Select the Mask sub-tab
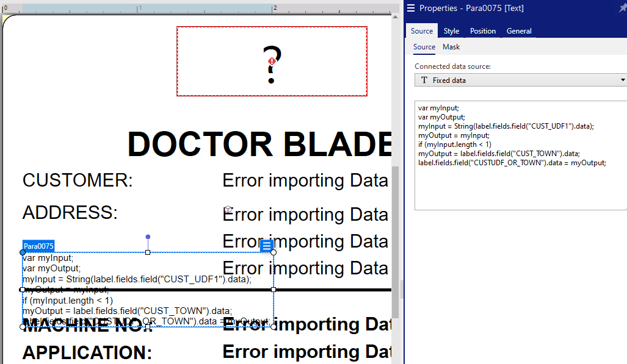This screenshot has height=364, width=627. pos(451,47)
